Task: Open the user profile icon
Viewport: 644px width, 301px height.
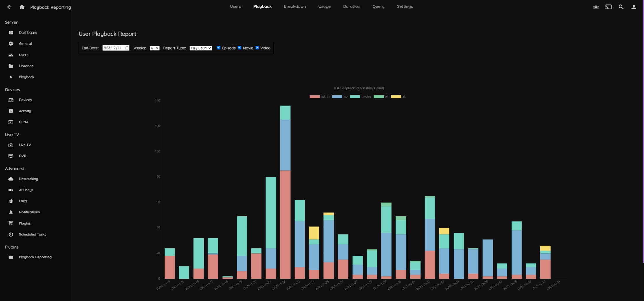Action: pos(633,7)
